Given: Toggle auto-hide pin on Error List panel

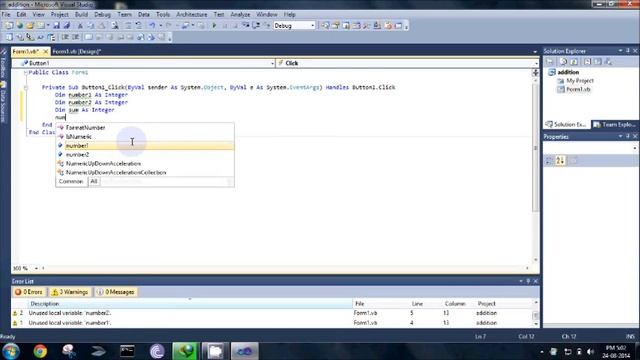Looking at the screenshot, I should 528,281.
